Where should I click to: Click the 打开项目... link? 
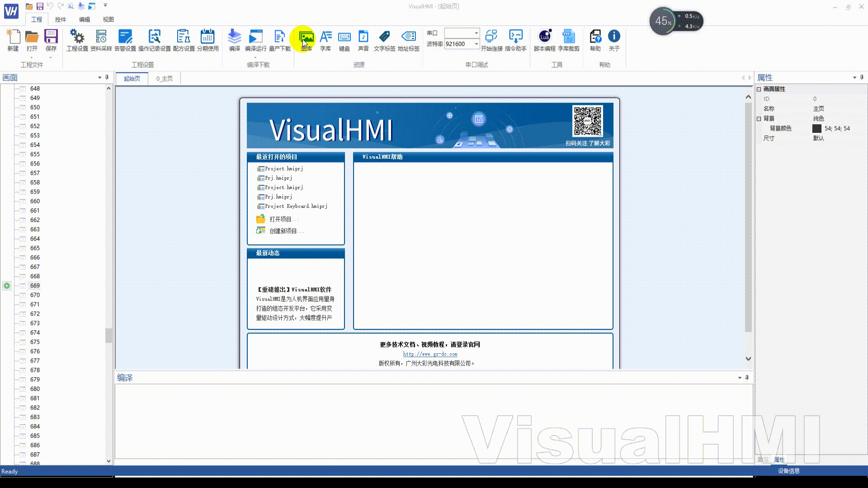[283, 219]
